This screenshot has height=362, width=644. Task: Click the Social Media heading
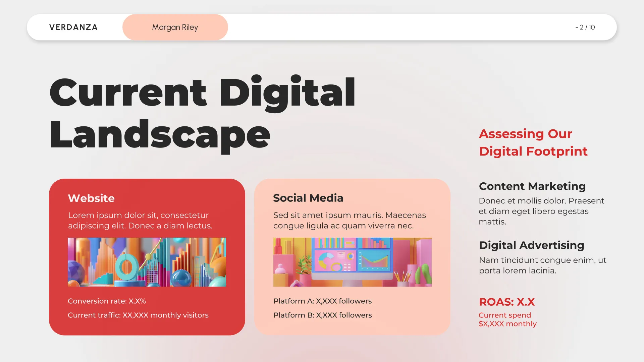(x=308, y=198)
